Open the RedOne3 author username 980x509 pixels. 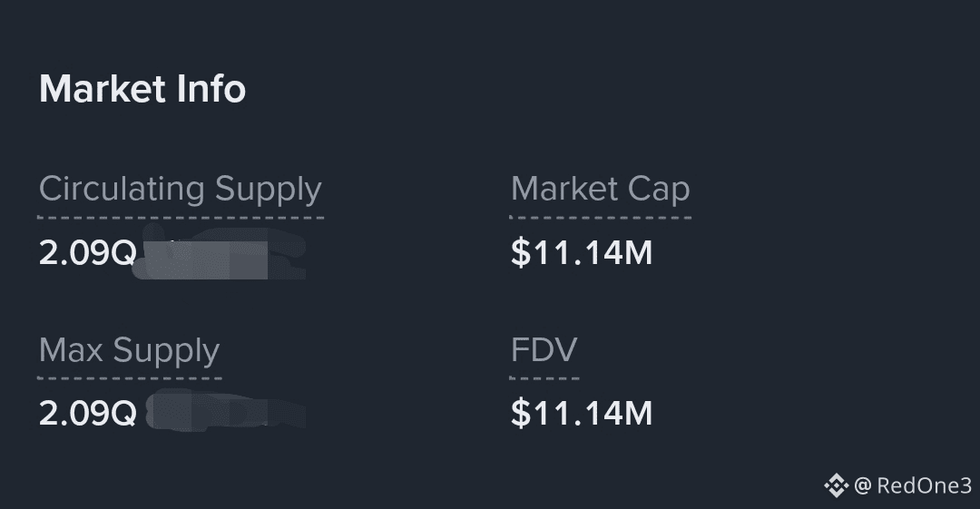924,485
